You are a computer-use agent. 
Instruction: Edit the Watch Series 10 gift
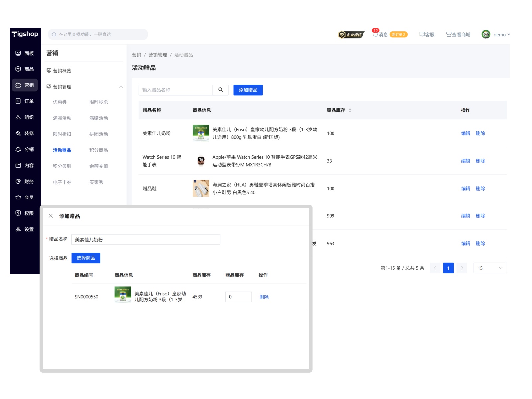465,161
